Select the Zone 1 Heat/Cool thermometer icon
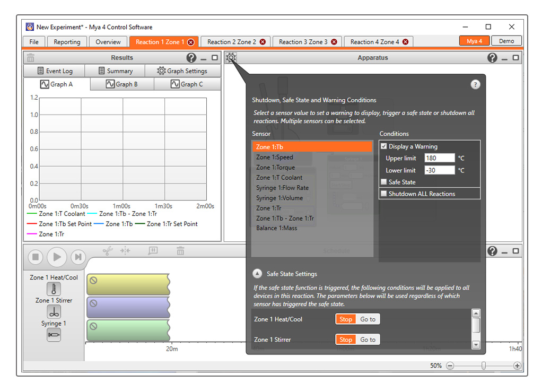 coord(54,289)
